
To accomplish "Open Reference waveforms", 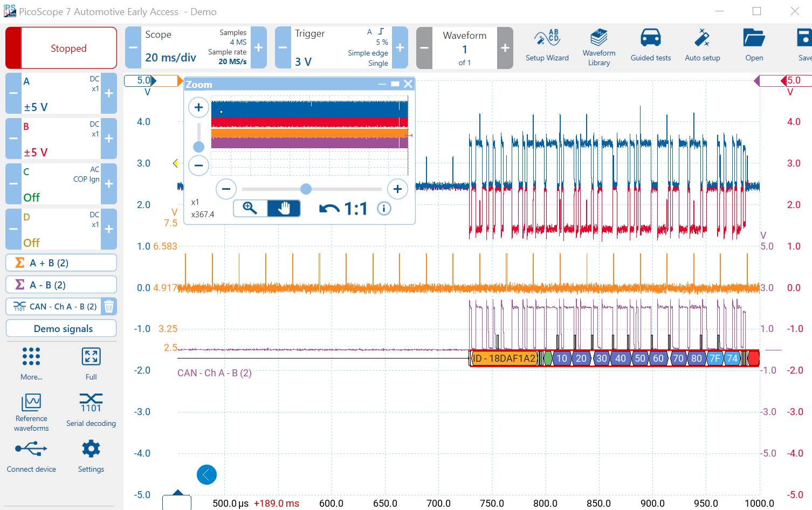I will click(31, 412).
